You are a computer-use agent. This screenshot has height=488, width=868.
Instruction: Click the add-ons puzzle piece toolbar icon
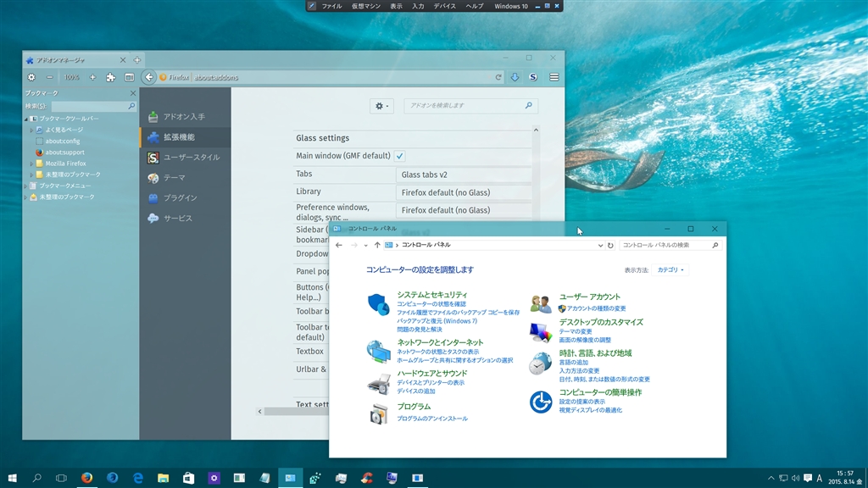(110, 77)
